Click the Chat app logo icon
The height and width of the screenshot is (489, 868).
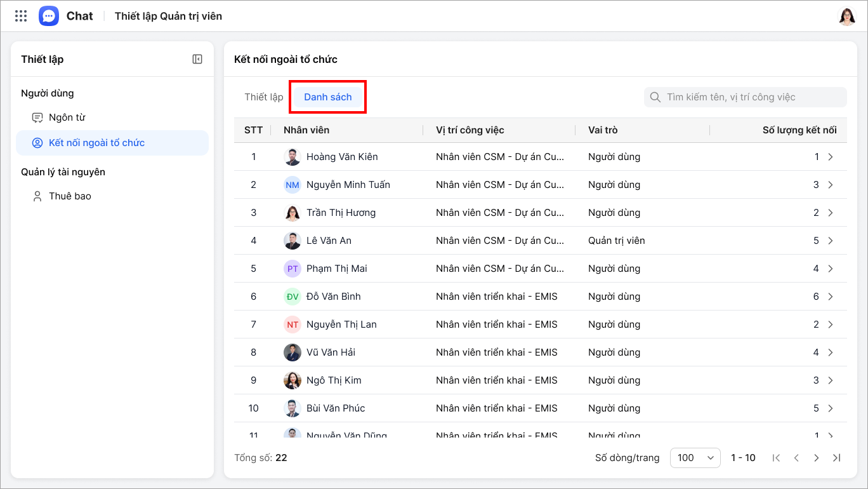pyautogui.click(x=49, y=16)
